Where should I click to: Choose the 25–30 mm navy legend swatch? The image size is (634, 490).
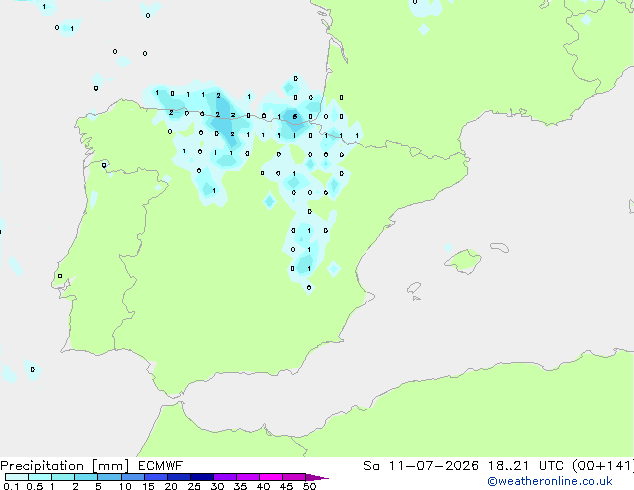click(x=202, y=477)
